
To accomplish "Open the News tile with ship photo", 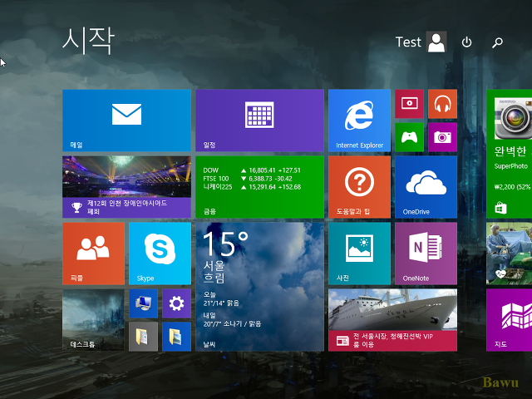I will [392, 320].
